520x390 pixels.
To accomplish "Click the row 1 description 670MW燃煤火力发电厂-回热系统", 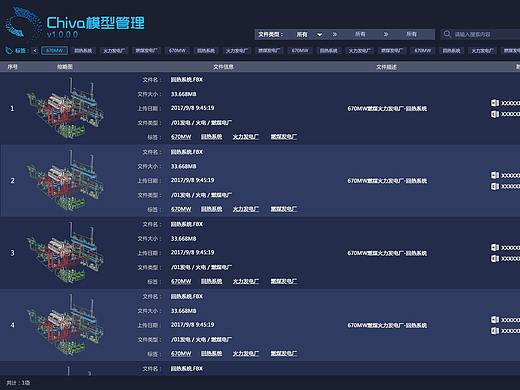I will pyautogui.click(x=387, y=108).
